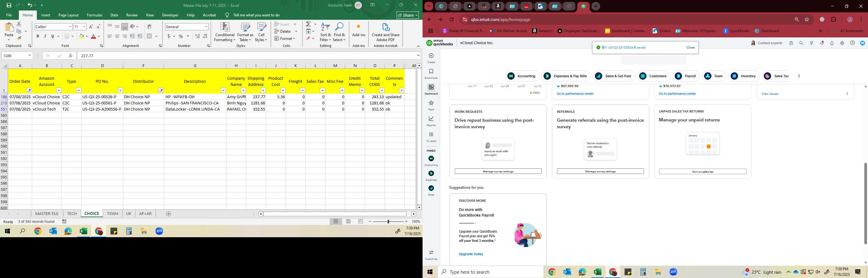This screenshot has height=278, width=868.
Task: Toggle Bold formatting in Excel ribbon
Action: (38, 36)
